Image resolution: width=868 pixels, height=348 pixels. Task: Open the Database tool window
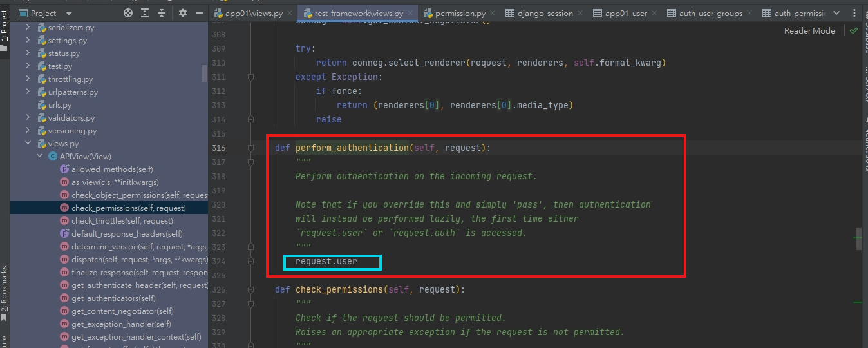point(865,34)
